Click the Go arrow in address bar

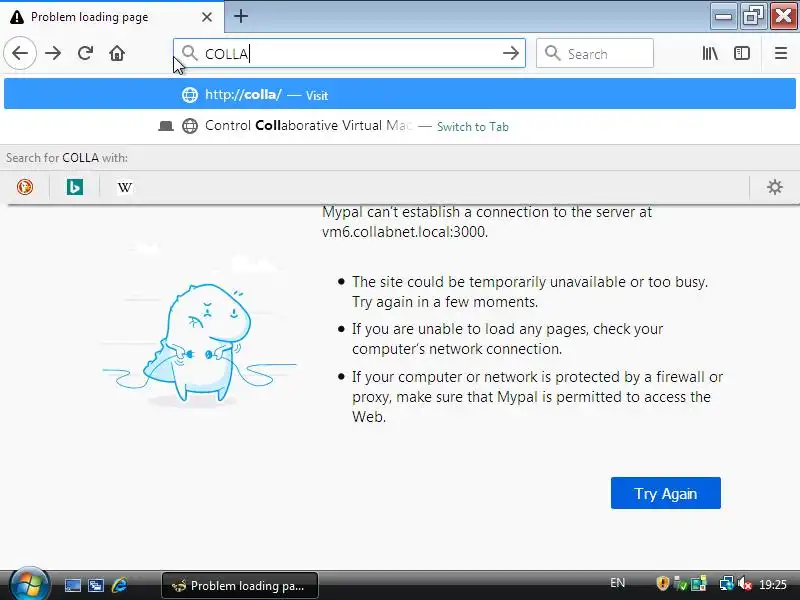pos(511,53)
